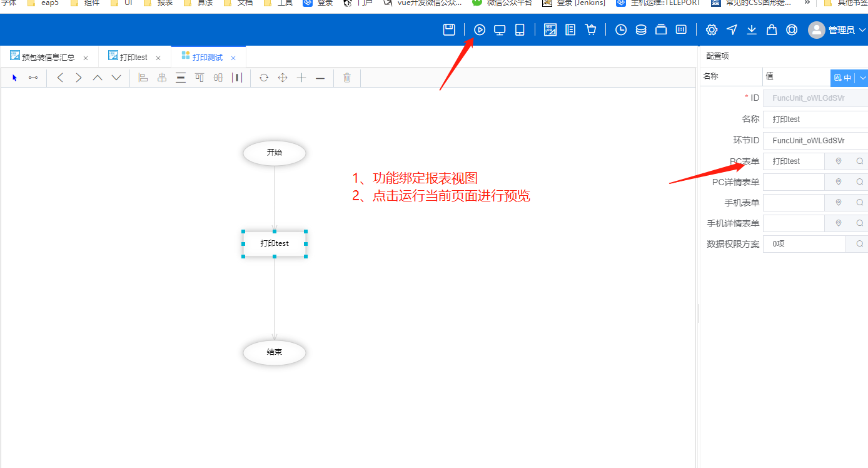Click the save disk icon in header

click(x=449, y=29)
